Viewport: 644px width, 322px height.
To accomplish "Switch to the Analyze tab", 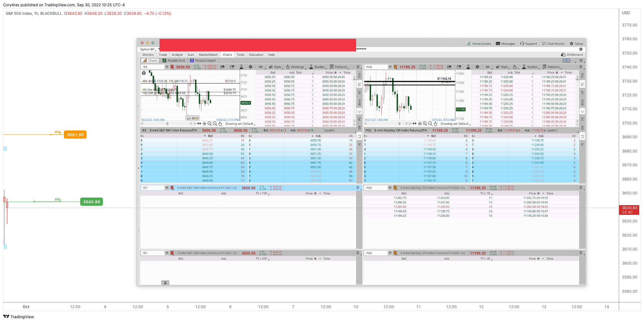I will pos(177,55).
